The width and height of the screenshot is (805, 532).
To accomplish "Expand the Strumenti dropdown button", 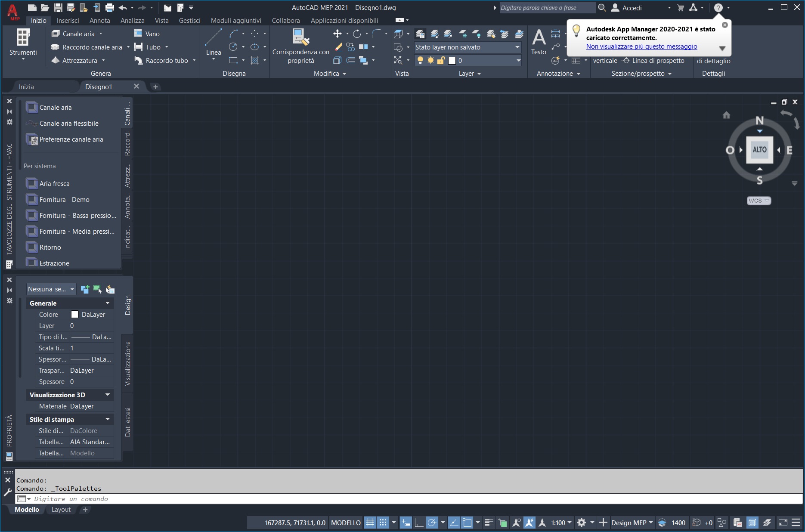I will click(x=23, y=44).
